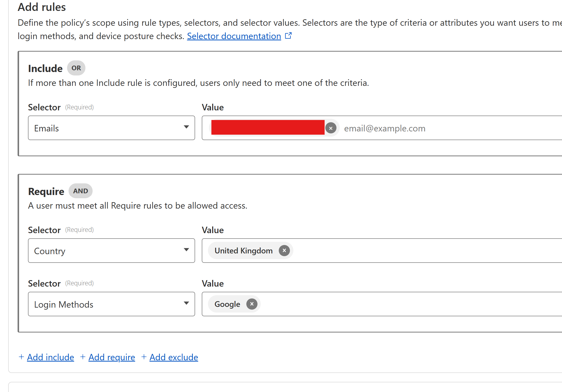The width and height of the screenshot is (562, 392).
Task: Click the Add require link
Action: tap(112, 357)
